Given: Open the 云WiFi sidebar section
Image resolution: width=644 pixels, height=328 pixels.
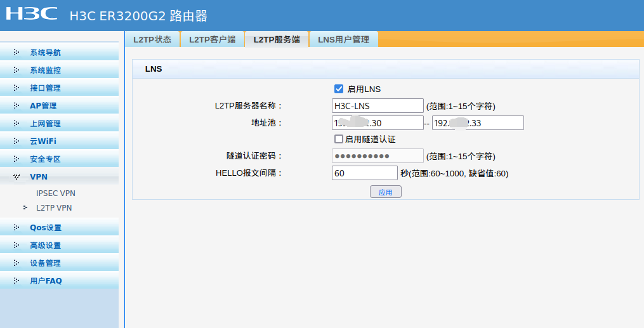Looking at the screenshot, I should click(x=59, y=141).
